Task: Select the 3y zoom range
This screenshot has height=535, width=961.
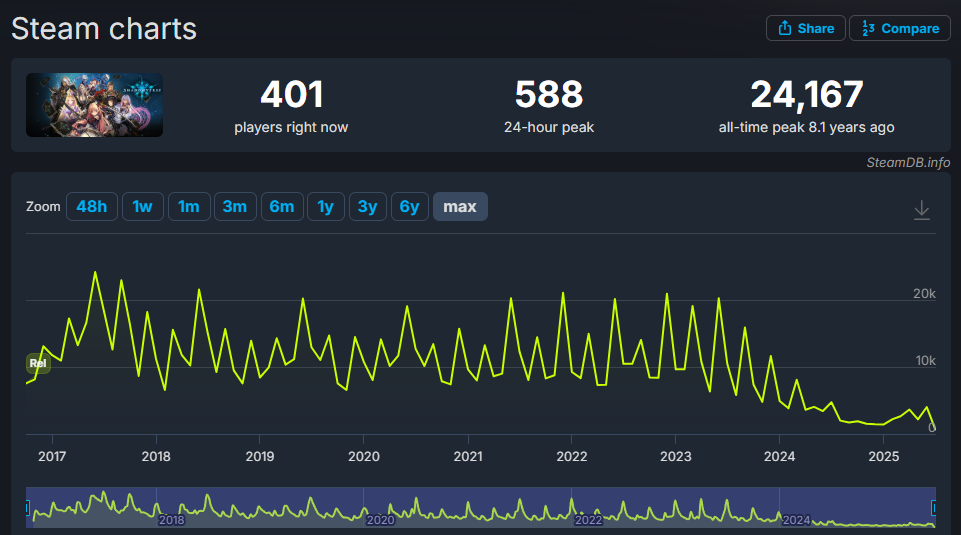Action: [x=367, y=207]
